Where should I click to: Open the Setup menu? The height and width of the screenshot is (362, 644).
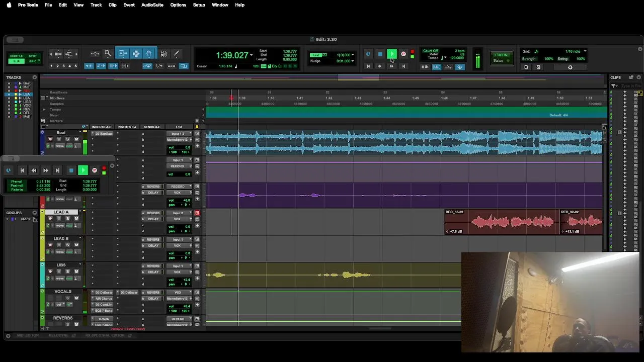tap(199, 5)
